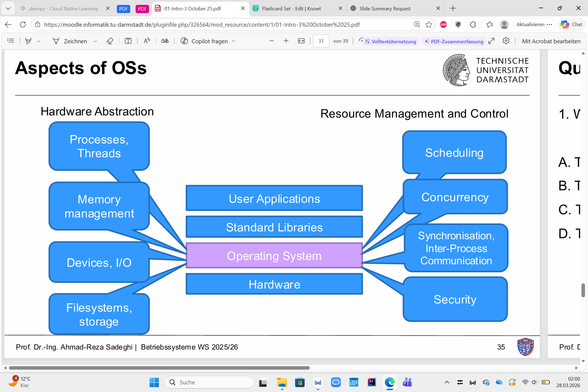Click Mit Acrobat bearbeiten
This screenshot has height=392, width=588.
tap(551, 41)
